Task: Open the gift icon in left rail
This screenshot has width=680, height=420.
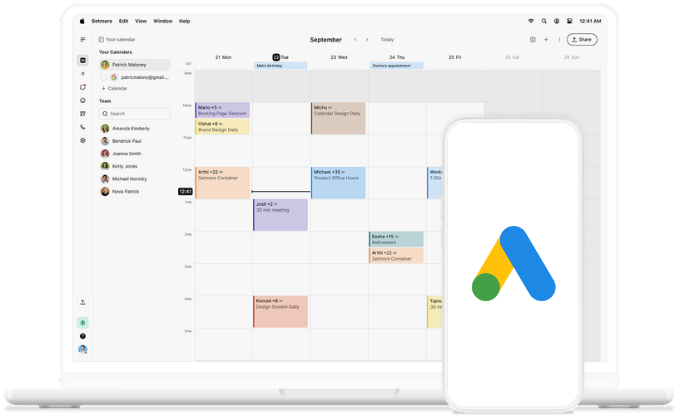Action: [x=83, y=114]
